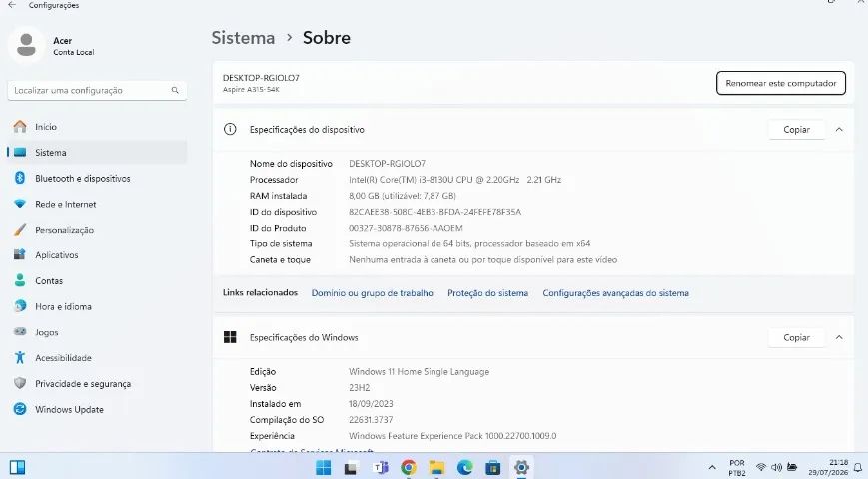Image resolution: width=868 pixels, height=479 pixels.
Task: Open the clock and date in the taskbar
Action: pyautogui.click(x=829, y=468)
